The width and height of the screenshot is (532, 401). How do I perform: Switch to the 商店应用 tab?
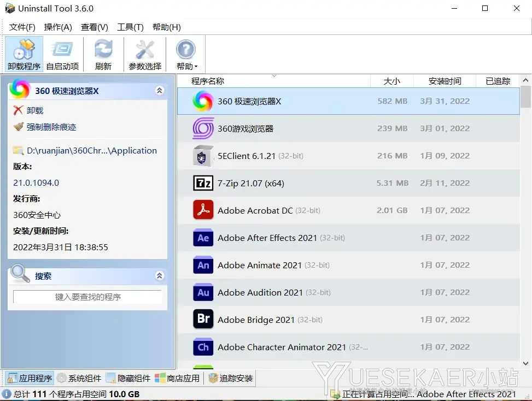177,378
